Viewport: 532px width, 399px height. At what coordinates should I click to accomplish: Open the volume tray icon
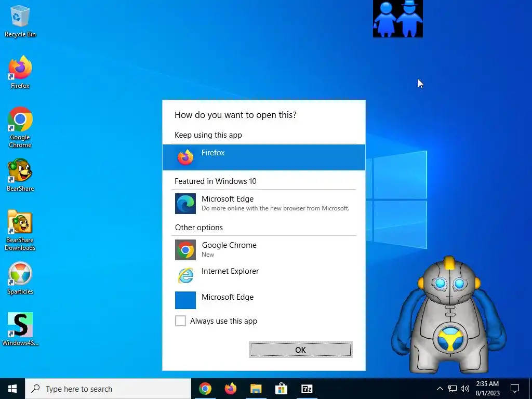click(x=465, y=389)
